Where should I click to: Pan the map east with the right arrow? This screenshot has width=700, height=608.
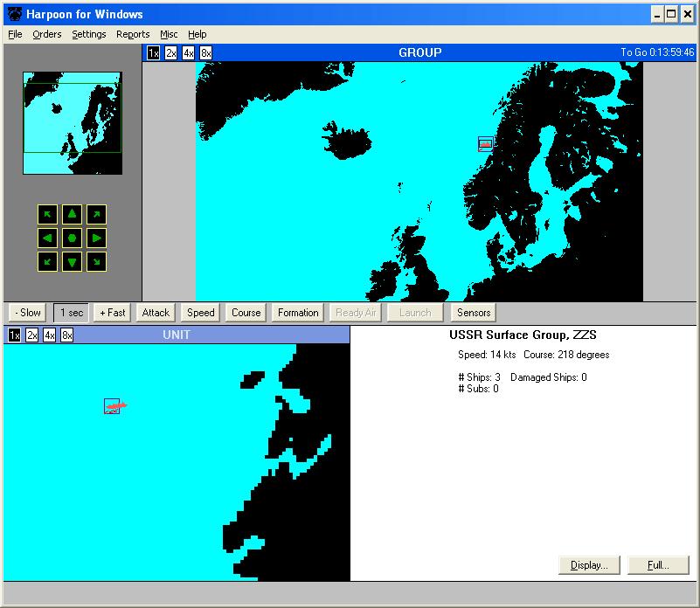coord(96,238)
